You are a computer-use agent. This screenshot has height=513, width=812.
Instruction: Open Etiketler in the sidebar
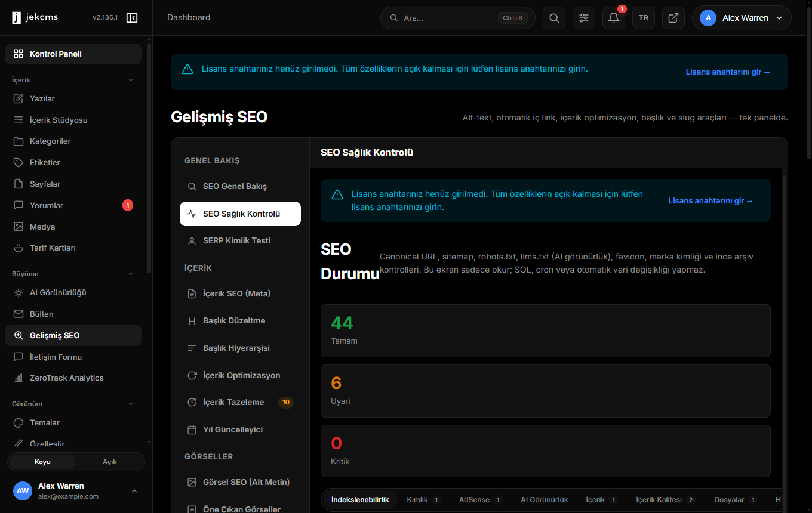(x=73, y=162)
